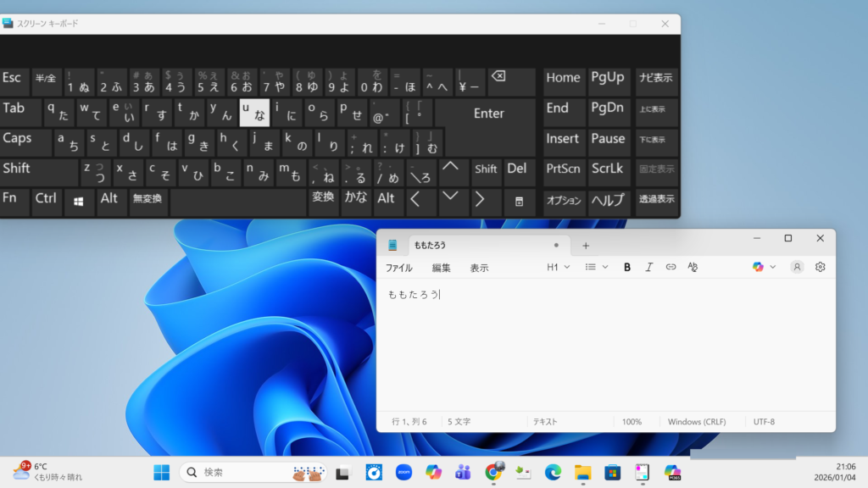Click the オプション key on screen keyboard

point(564,202)
